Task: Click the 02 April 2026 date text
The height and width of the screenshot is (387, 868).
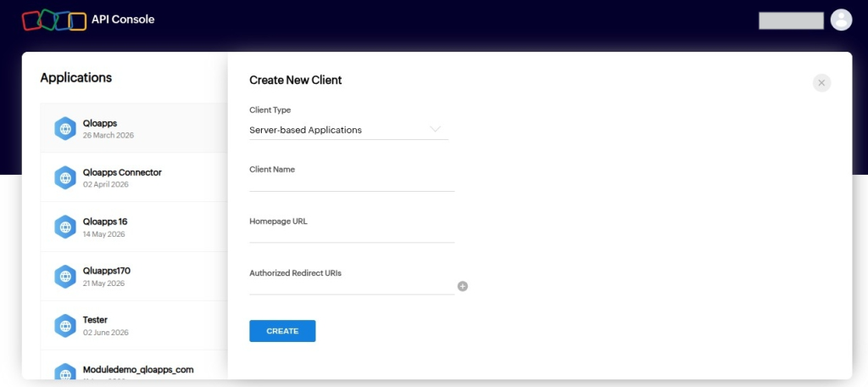Action: [x=106, y=185]
